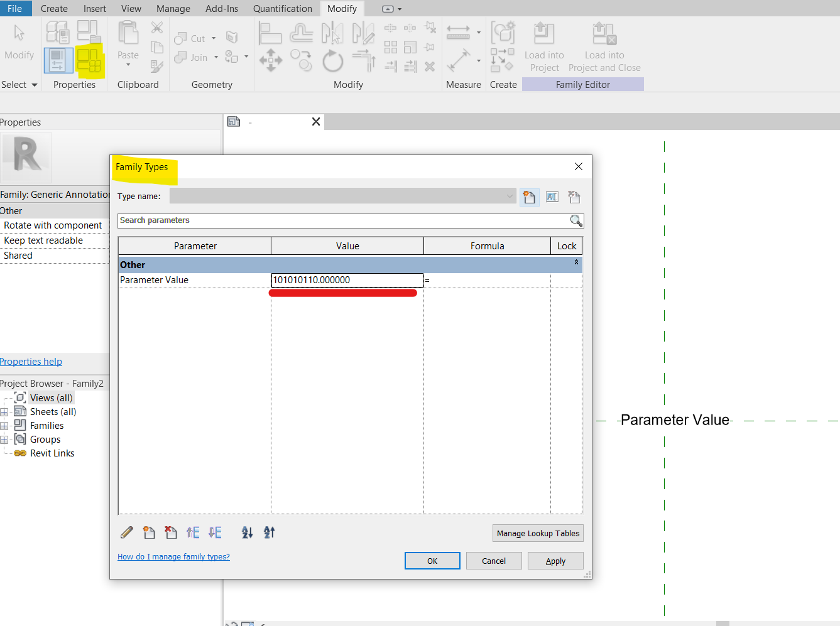This screenshot has width=840, height=626.
Task: Switch to the Create ribbon tab
Action: click(54, 8)
